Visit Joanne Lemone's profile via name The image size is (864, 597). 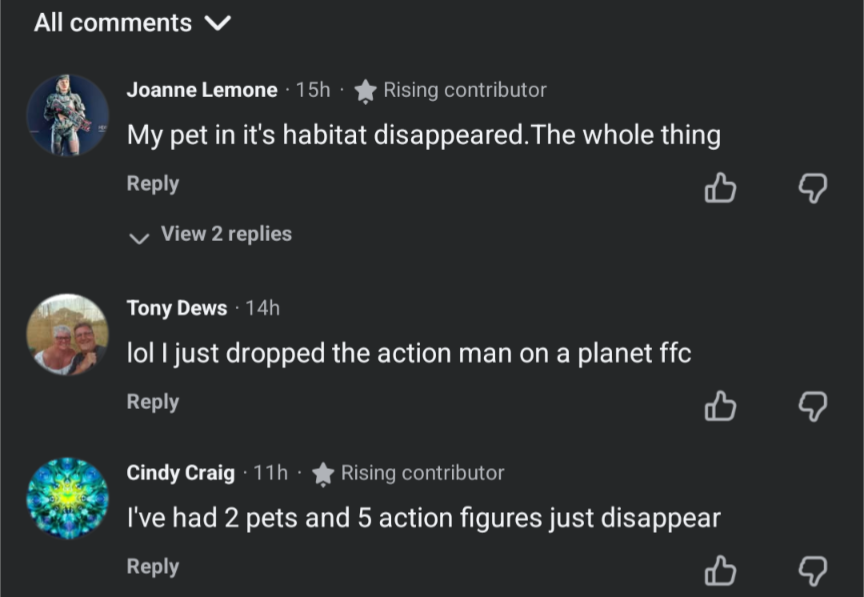coord(202,90)
